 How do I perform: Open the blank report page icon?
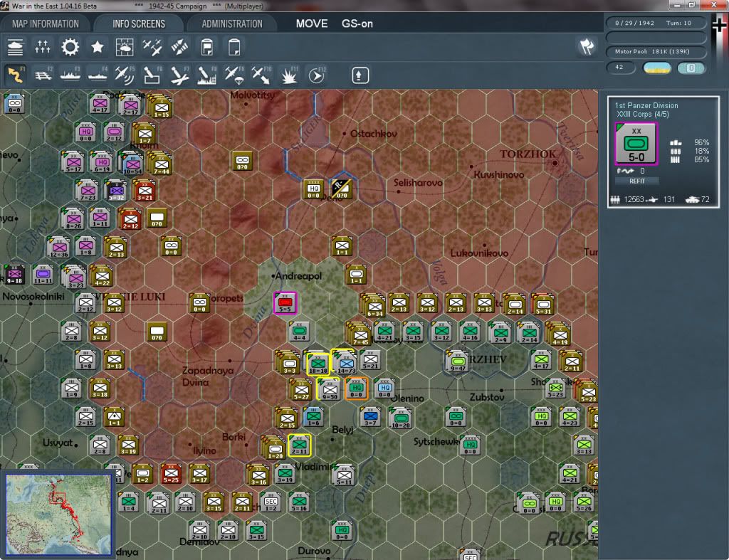point(234,47)
